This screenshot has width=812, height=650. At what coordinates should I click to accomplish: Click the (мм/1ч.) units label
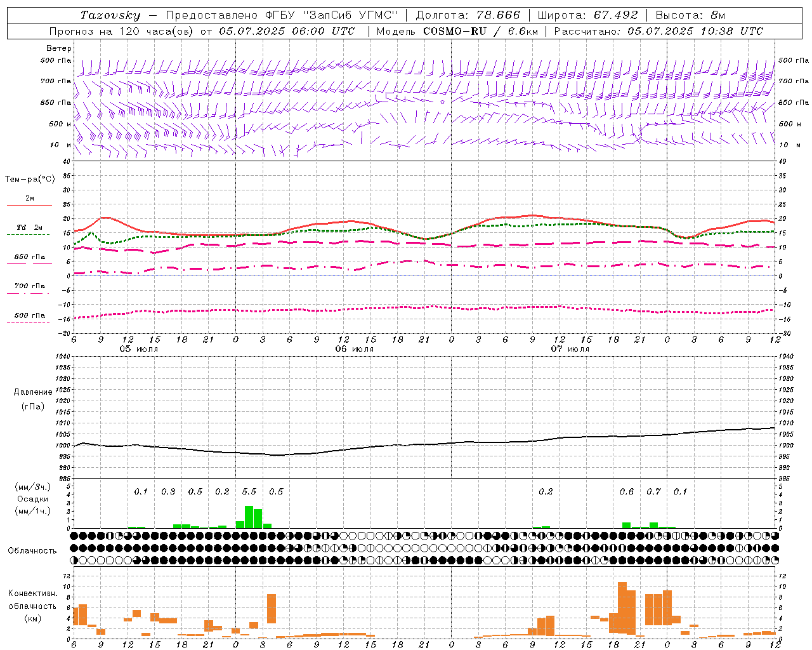32,511
